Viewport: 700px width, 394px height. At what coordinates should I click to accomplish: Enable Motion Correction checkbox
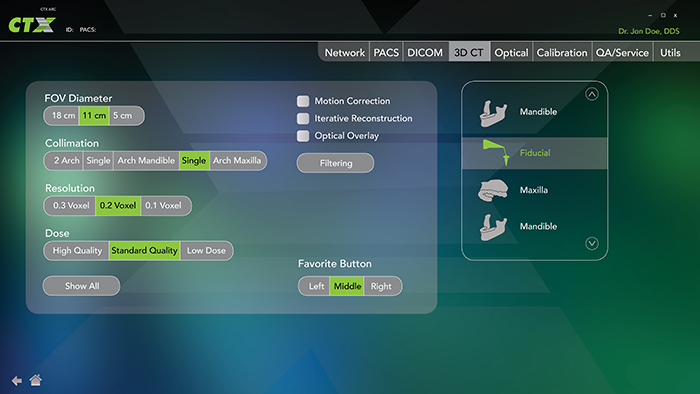pos(303,101)
